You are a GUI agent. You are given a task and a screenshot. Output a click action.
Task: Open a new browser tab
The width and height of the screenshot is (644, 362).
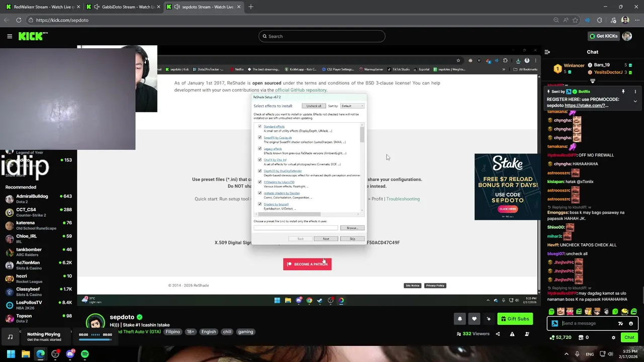click(251, 7)
